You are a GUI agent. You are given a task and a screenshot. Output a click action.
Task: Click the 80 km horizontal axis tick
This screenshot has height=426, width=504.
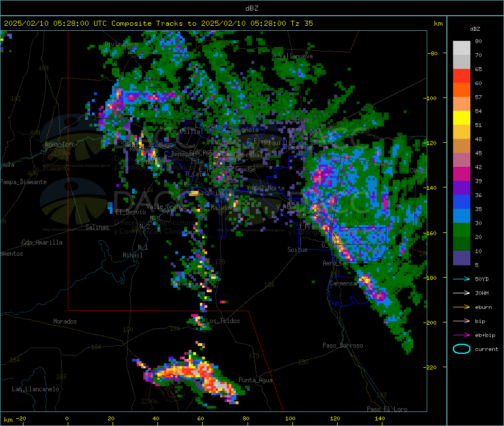[x=246, y=418]
